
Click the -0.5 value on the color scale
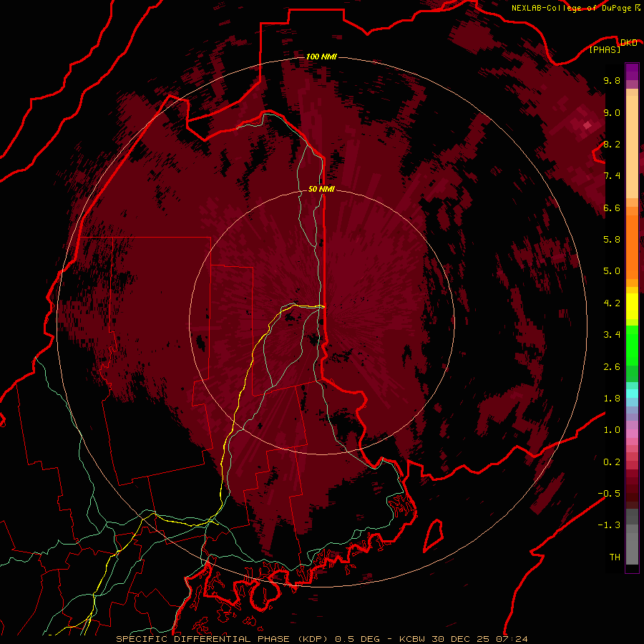pos(609,494)
